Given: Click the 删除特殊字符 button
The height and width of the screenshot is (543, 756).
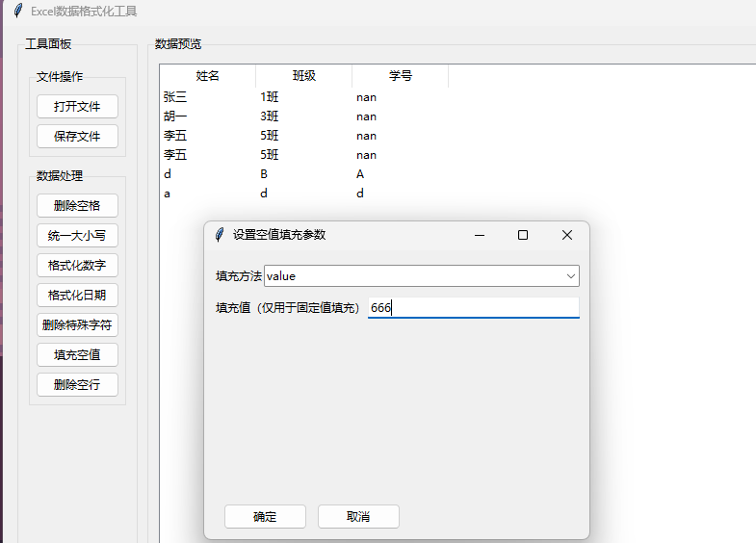Looking at the screenshot, I should coord(77,325).
